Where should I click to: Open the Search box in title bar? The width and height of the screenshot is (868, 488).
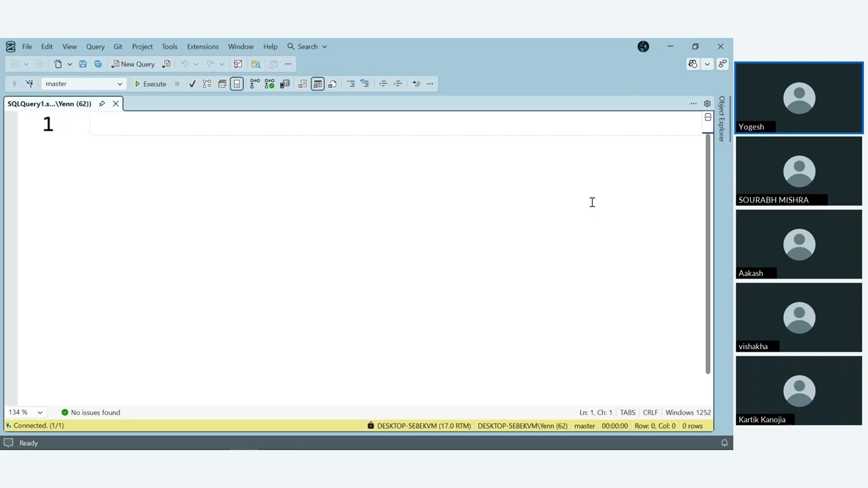click(x=307, y=47)
